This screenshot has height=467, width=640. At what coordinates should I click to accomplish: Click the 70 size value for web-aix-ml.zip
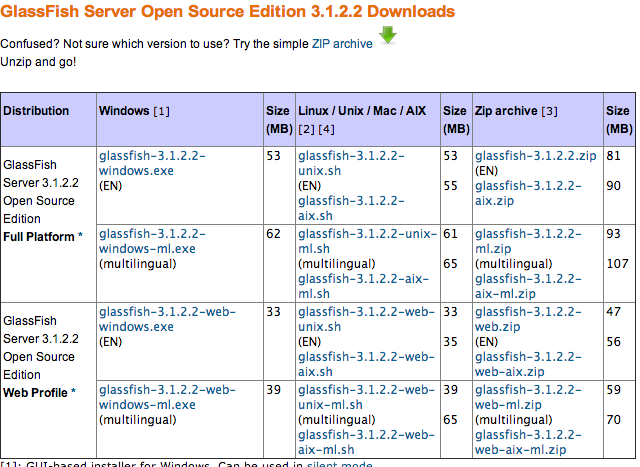click(613, 420)
